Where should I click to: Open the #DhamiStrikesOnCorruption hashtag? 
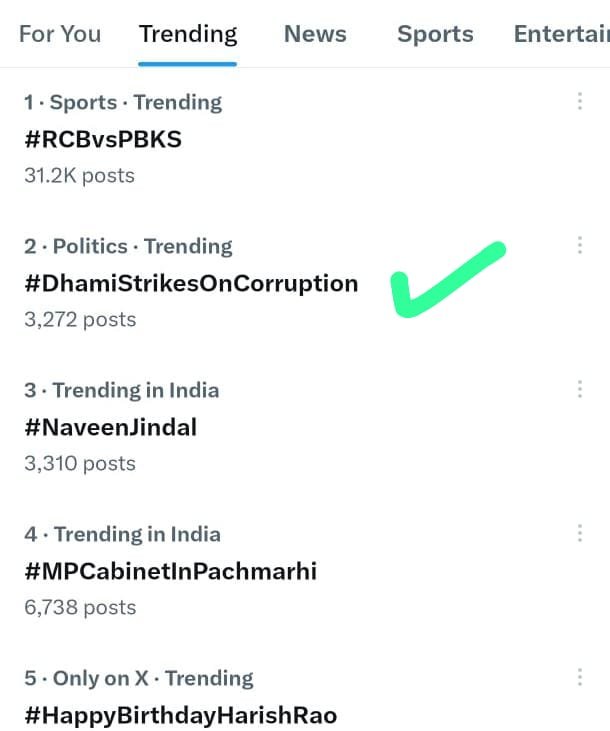coord(191,283)
